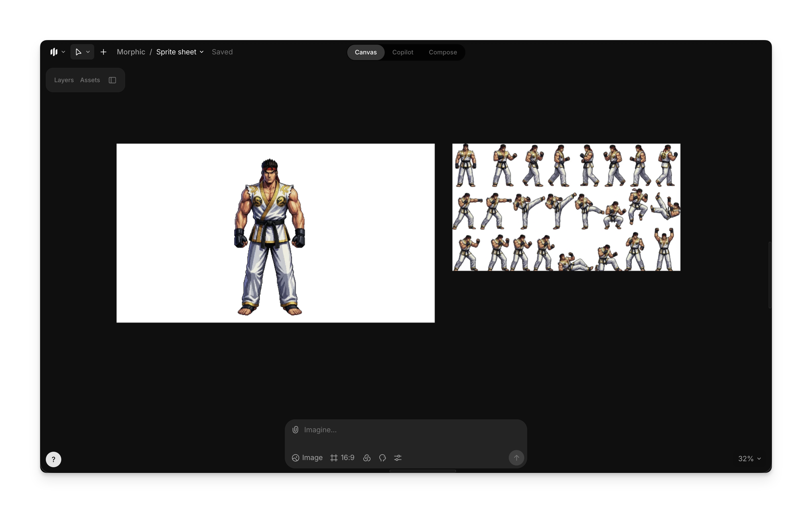The height and width of the screenshot is (513, 812).
Task: Click the character head profile icon
Action: click(x=383, y=458)
